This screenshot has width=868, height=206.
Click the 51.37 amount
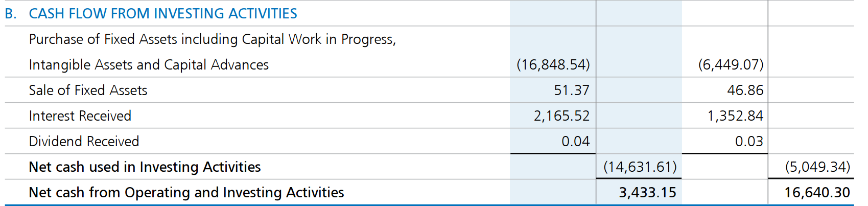[572, 90]
